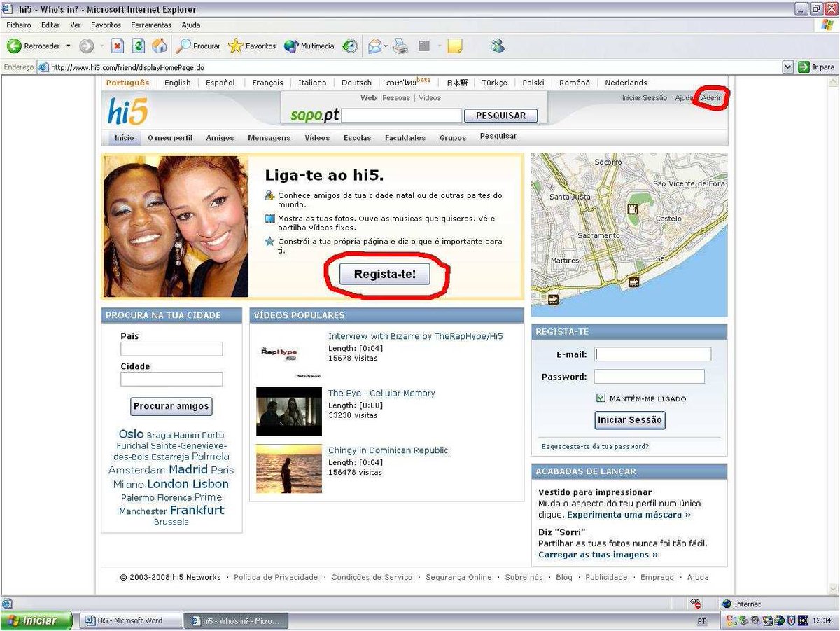Click Esqueceste-te da tua password link
This screenshot has height=631, width=840.
point(595,447)
